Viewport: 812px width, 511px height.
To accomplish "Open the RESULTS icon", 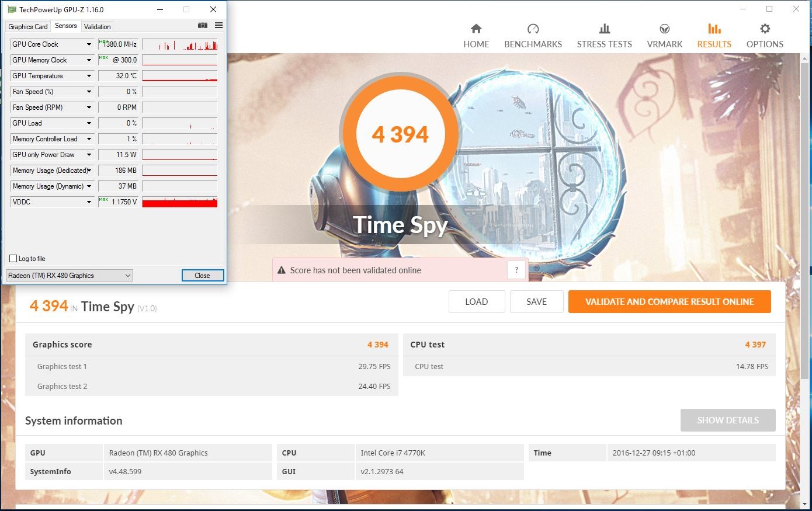I will coord(714,29).
